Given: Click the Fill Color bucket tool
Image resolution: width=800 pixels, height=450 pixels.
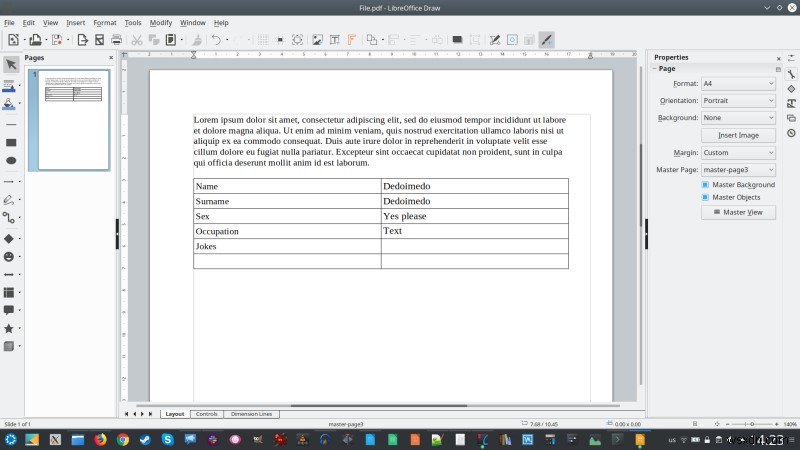Looking at the screenshot, I should [9, 104].
